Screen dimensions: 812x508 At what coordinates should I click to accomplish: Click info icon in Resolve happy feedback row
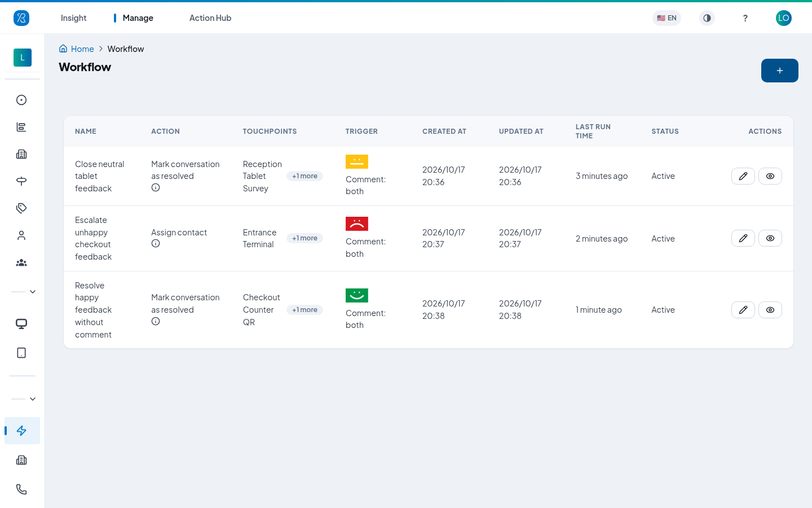[x=156, y=321]
